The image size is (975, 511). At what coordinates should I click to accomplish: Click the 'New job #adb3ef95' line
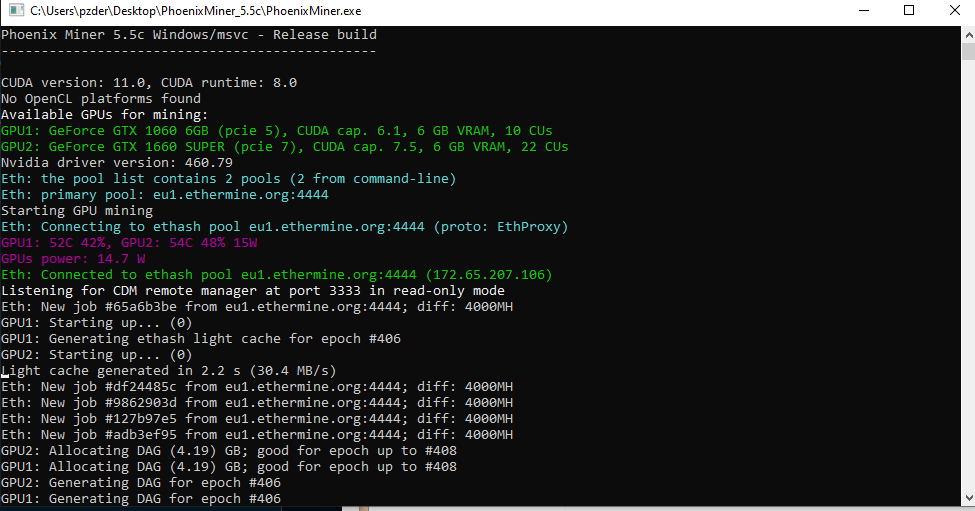click(x=257, y=435)
